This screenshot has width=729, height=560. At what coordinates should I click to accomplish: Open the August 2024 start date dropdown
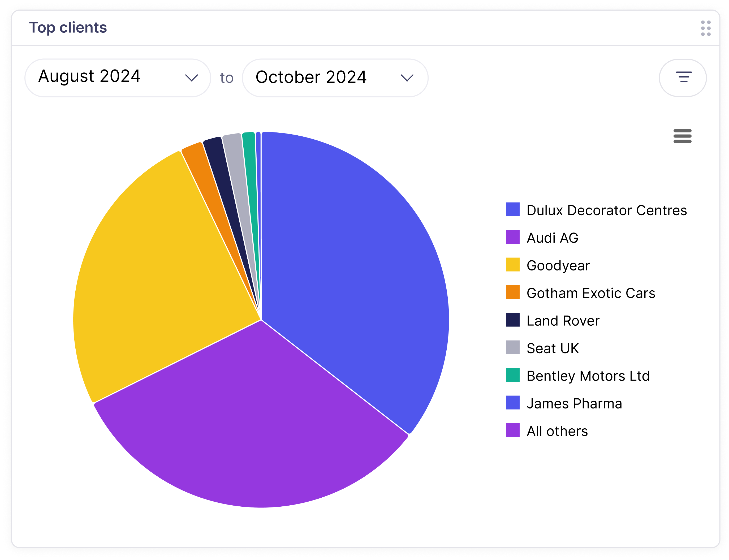[x=118, y=78]
